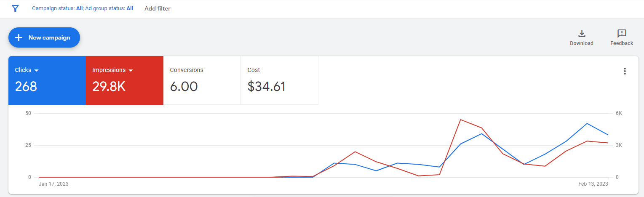This screenshot has height=197, width=644.
Task: Click the Add filter field
Action: click(x=158, y=8)
